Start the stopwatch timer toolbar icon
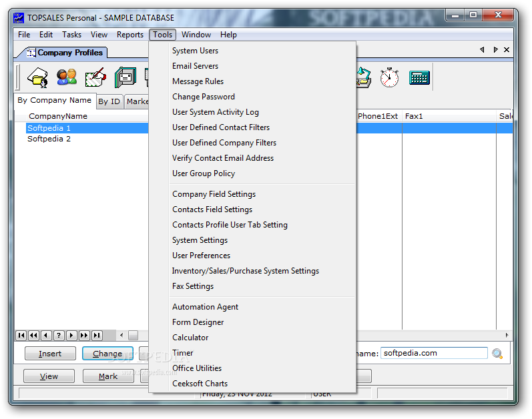532x419 pixels. pyautogui.click(x=389, y=77)
